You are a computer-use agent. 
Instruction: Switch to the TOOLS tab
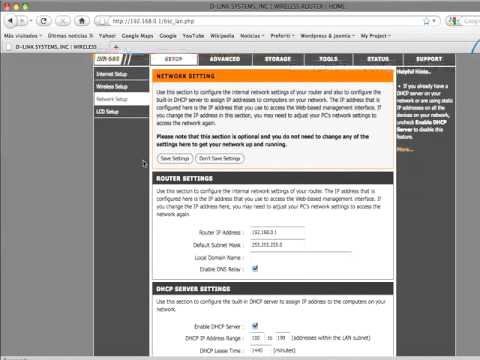point(328,59)
